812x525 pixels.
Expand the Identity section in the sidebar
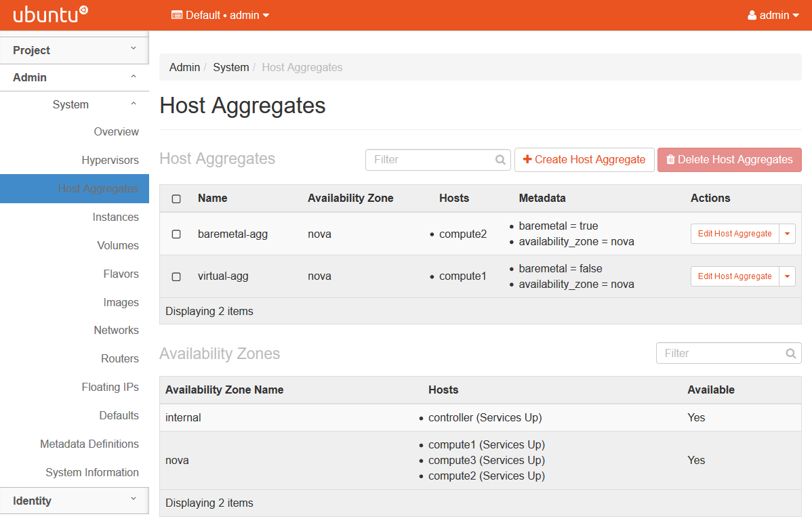coord(75,501)
